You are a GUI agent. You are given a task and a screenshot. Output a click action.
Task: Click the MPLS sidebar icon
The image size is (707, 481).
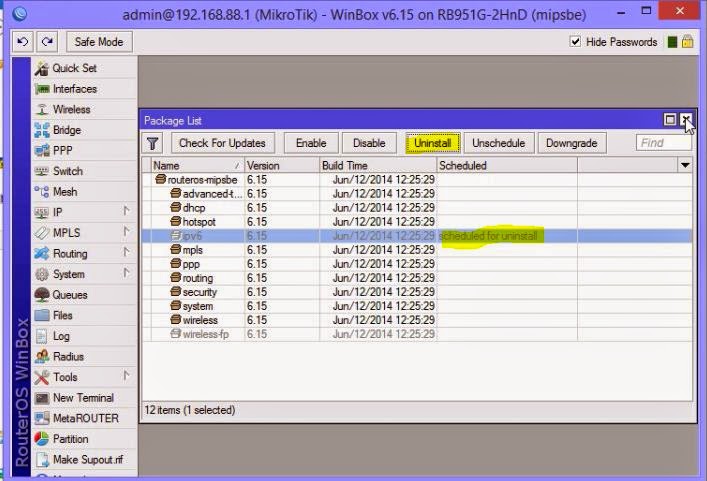click(x=41, y=233)
